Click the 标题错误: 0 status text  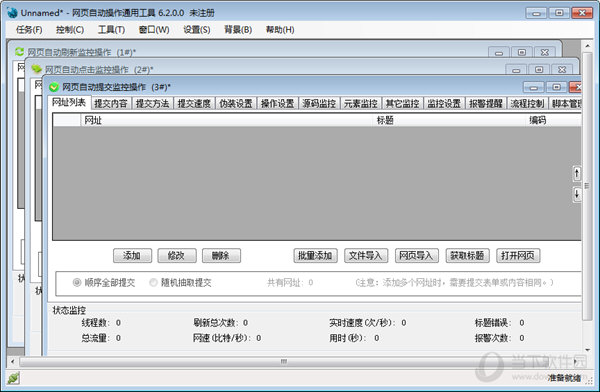(499, 323)
